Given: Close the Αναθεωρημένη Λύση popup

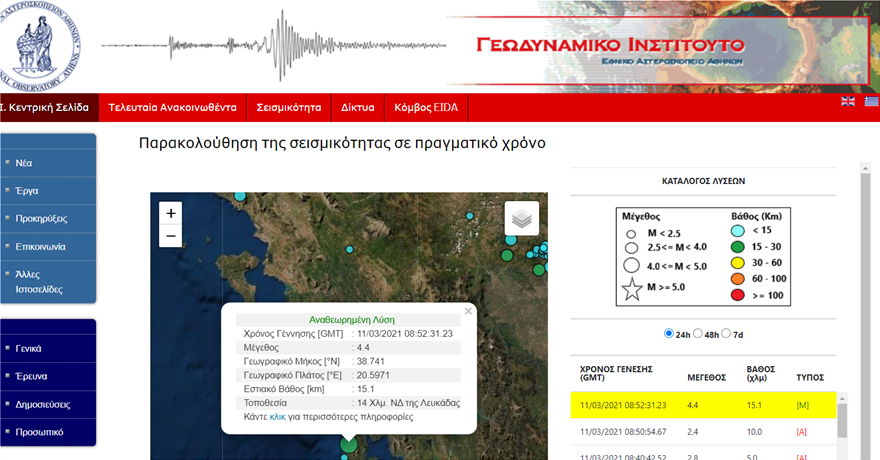Looking at the screenshot, I should coord(468,311).
